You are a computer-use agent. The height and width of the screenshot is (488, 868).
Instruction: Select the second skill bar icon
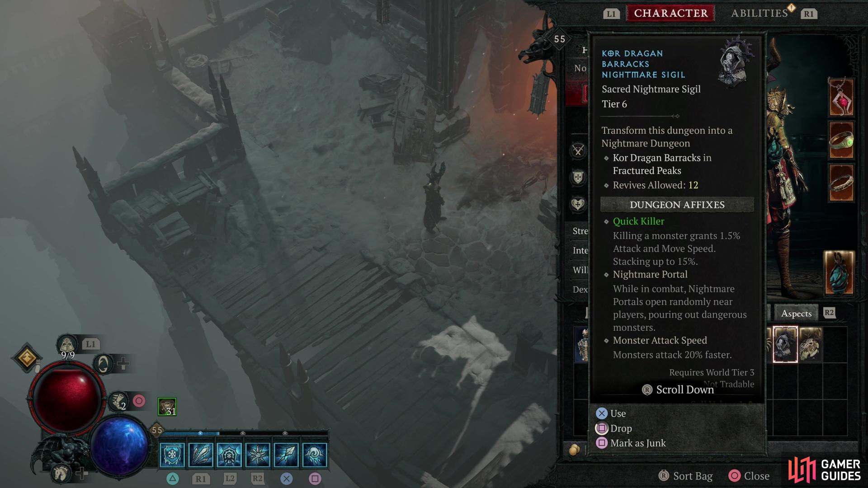pos(202,454)
